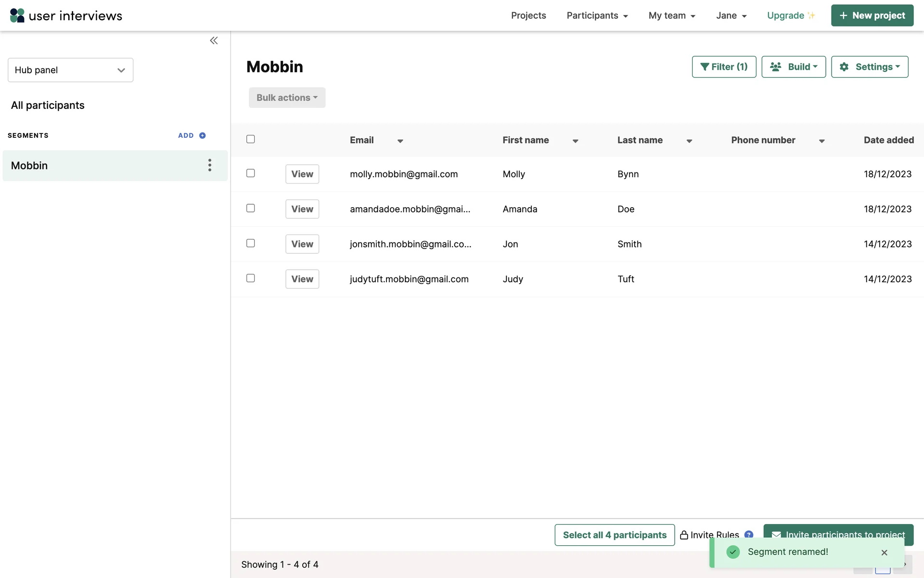
Task: Click the plus icon next to ADD segments
Action: 203,136
